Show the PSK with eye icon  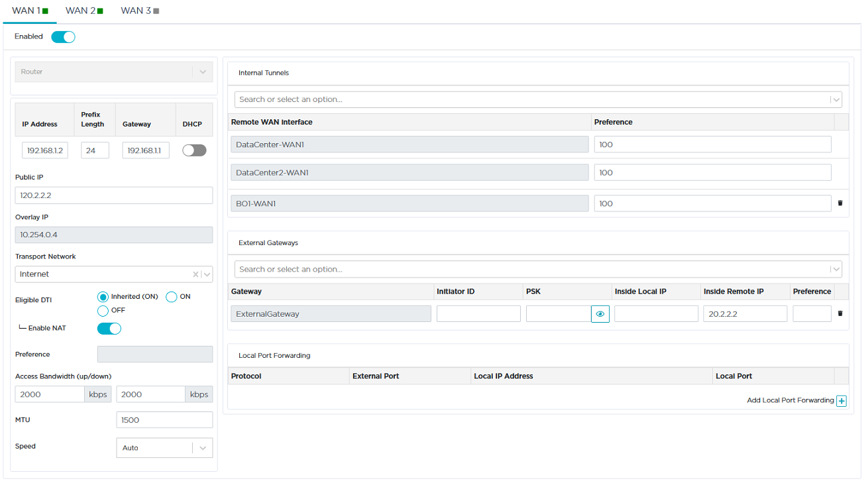tap(600, 314)
